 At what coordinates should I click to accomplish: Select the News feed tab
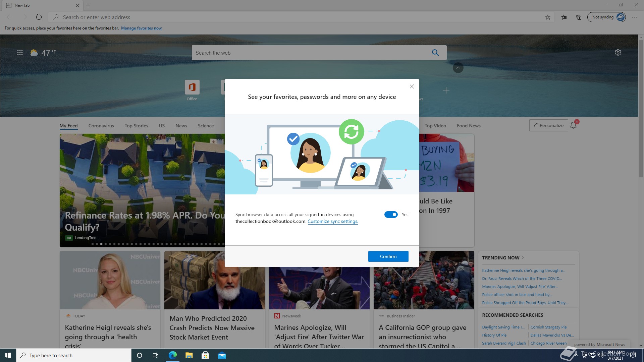click(x=181, y=126)
